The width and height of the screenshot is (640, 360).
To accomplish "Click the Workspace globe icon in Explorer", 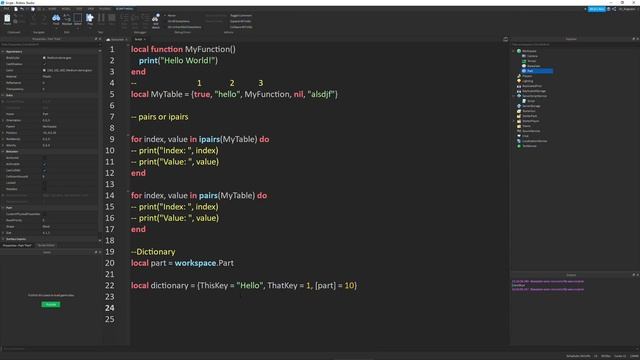I will pos(519,51).
